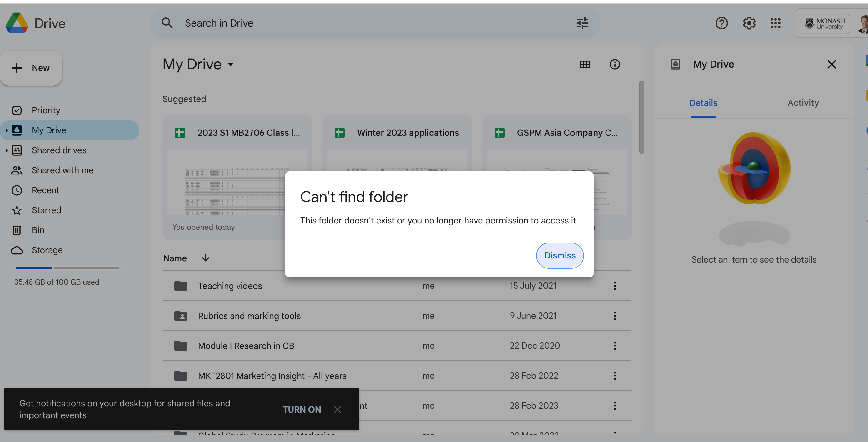This screenshot has height=442, width=868.
Task: Expand the My Drive breadcrumb dropdown
Action: (x=231, y=65)
